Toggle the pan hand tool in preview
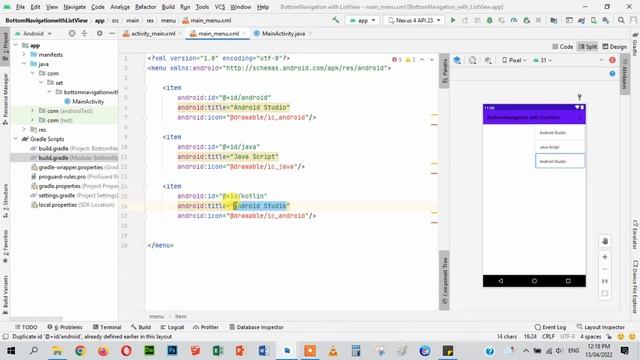The image size is (640, 360). pyautogui.click(x=605, y=241)
